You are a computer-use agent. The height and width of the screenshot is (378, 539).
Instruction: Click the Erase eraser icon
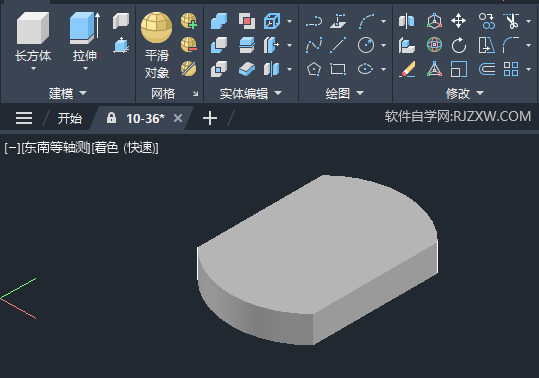tap(407, 69)
